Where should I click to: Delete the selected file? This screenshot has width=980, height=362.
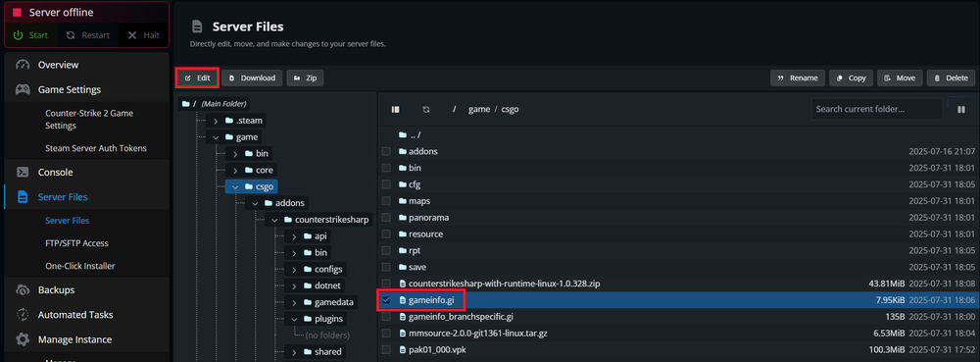(x=951, y=78)
